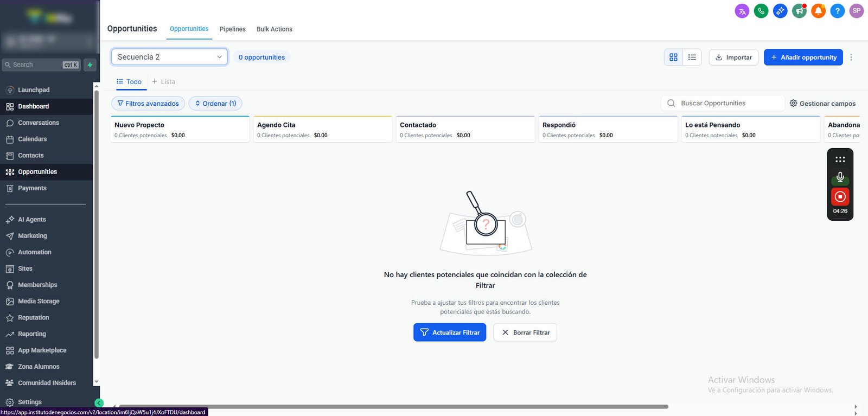Click Actualizar Filtrar button
868x416 pixels.
tap(450, 332)
